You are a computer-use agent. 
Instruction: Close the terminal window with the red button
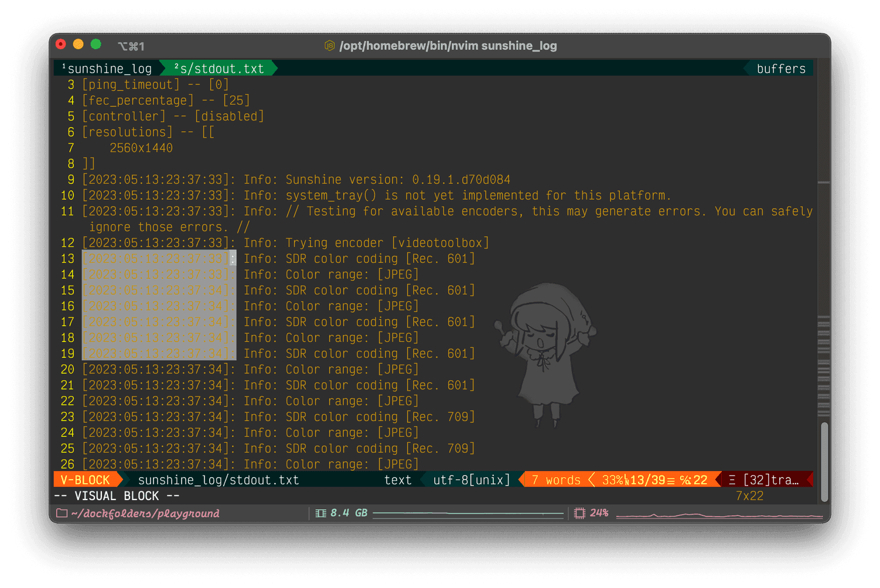[61, 45]
